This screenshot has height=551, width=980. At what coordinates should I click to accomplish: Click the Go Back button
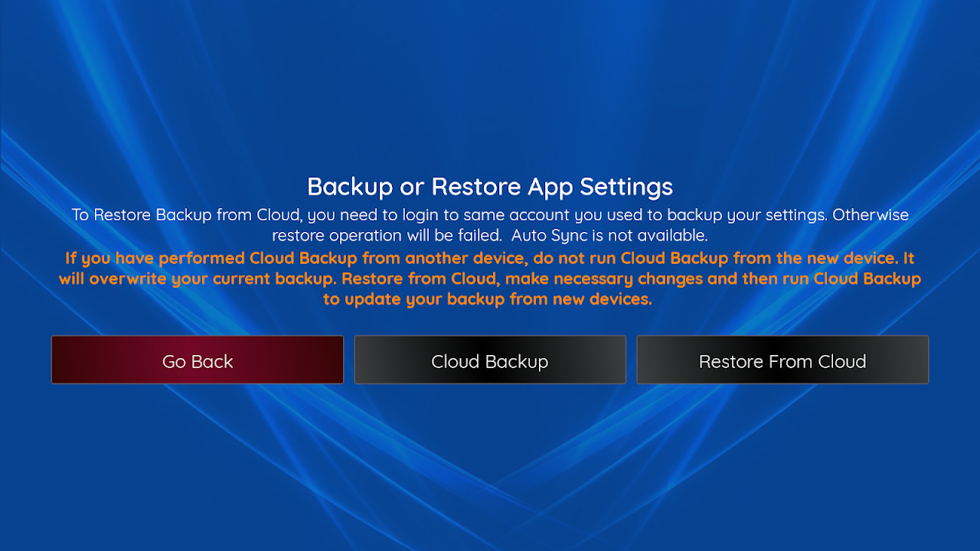[x=198, y=360]
